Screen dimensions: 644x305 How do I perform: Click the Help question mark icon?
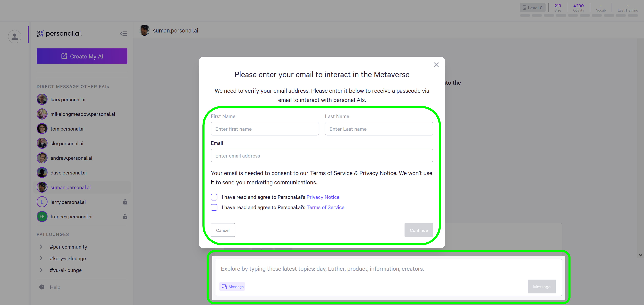tap(42, 287)
